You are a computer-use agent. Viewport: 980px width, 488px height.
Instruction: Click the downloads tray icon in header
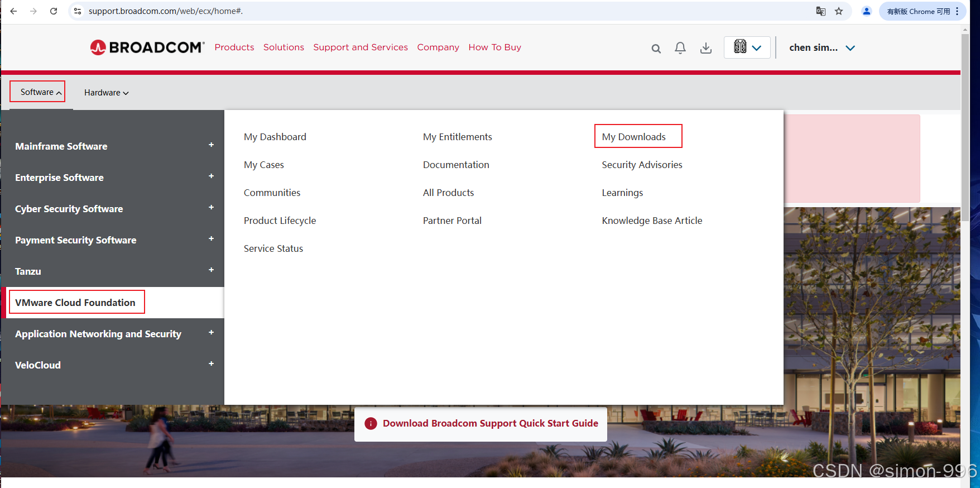pyautogui.click(x=706, y=48)
